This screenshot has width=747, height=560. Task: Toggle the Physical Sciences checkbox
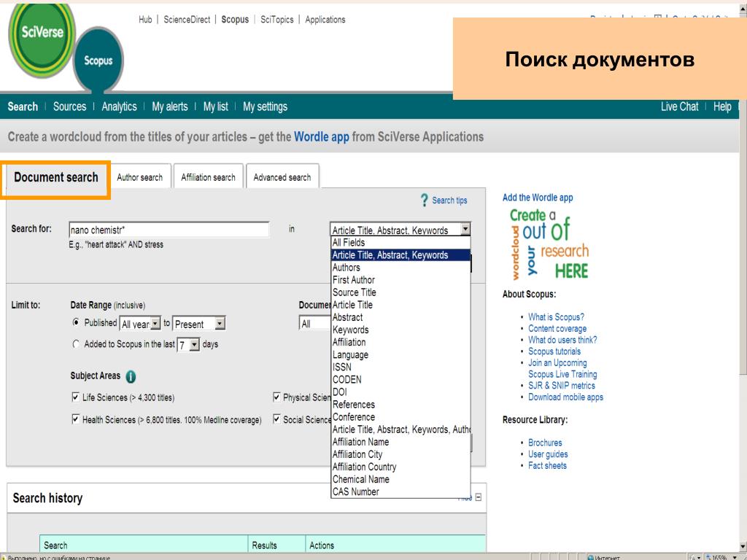(276, 397)
